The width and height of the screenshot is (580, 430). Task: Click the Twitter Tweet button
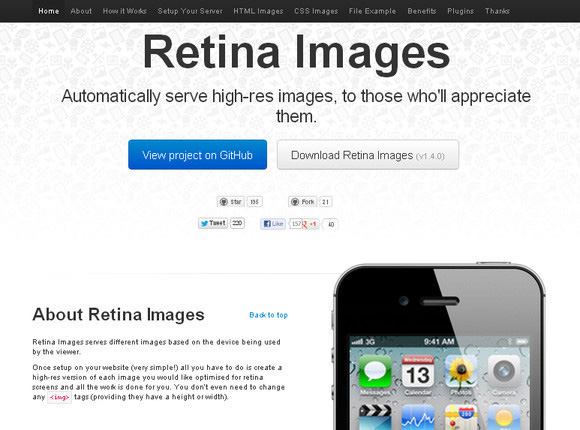pos(213,223)
